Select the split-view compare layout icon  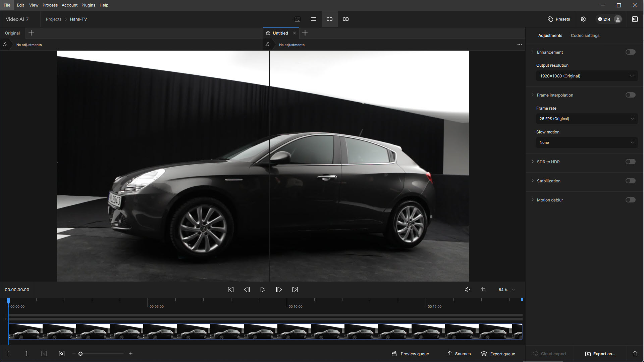pos(330,19)
